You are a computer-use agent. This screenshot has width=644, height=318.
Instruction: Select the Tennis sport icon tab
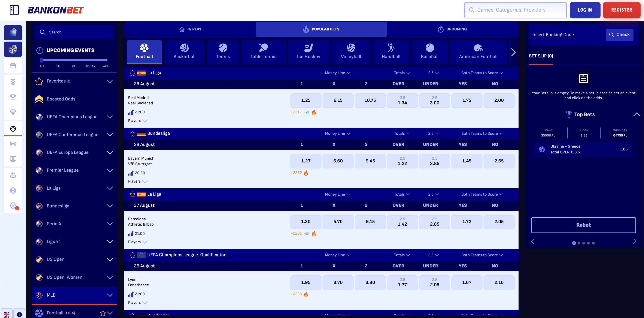click(x=223, y=52)
